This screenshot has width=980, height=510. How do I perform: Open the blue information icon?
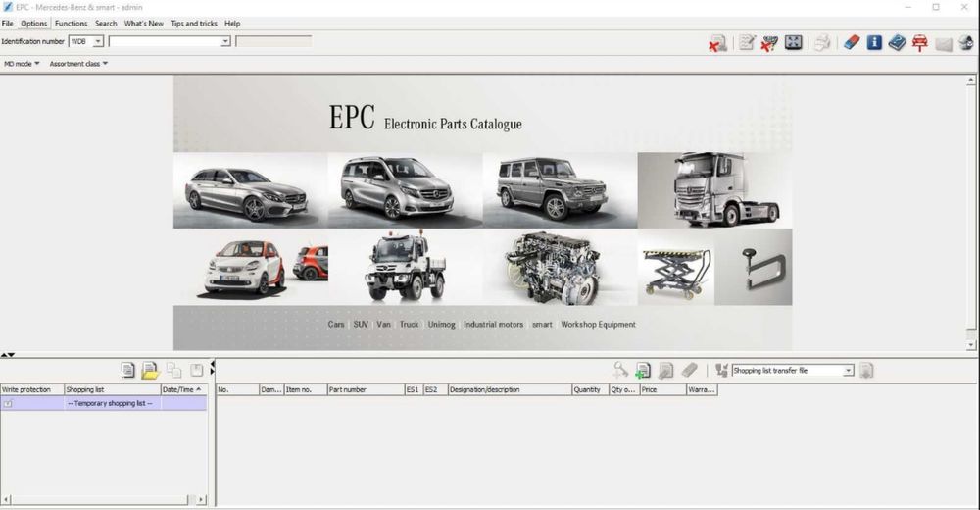pos(874,42)
